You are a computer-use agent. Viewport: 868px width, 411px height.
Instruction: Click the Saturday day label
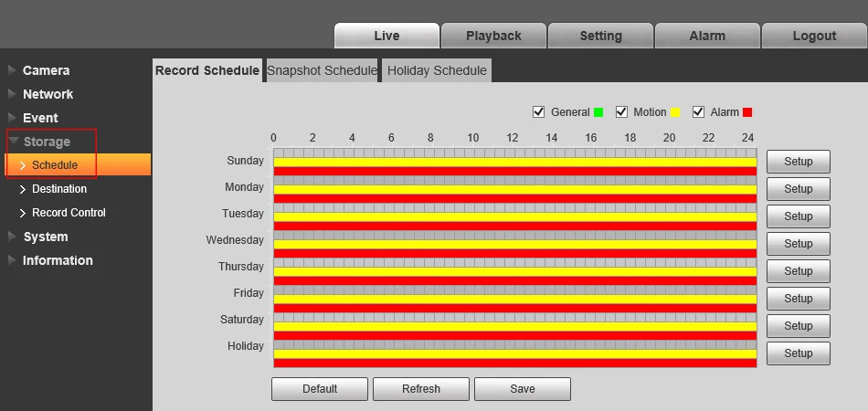[x=242, y=319]
